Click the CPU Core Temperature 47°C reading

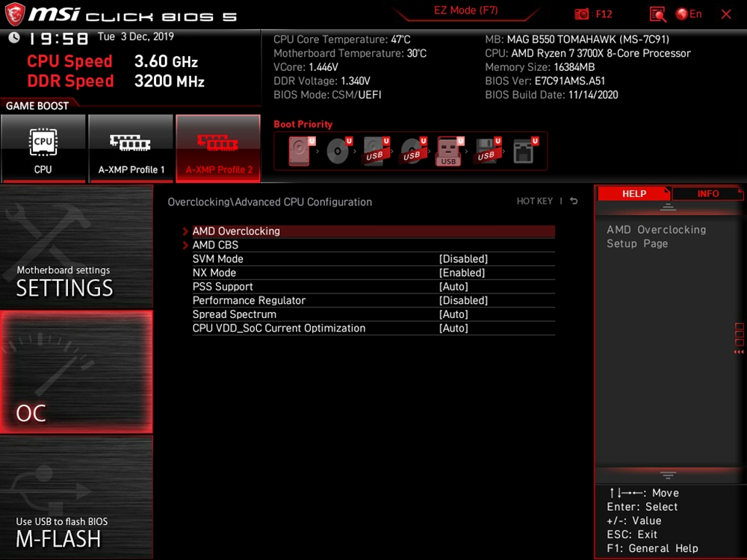342,40
